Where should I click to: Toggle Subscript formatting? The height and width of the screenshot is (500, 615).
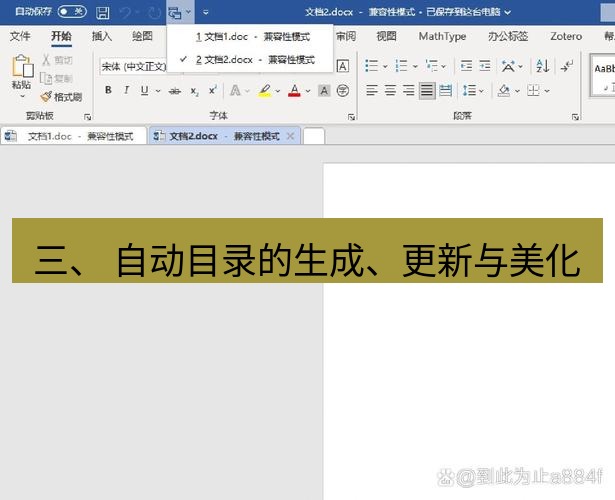194,91
